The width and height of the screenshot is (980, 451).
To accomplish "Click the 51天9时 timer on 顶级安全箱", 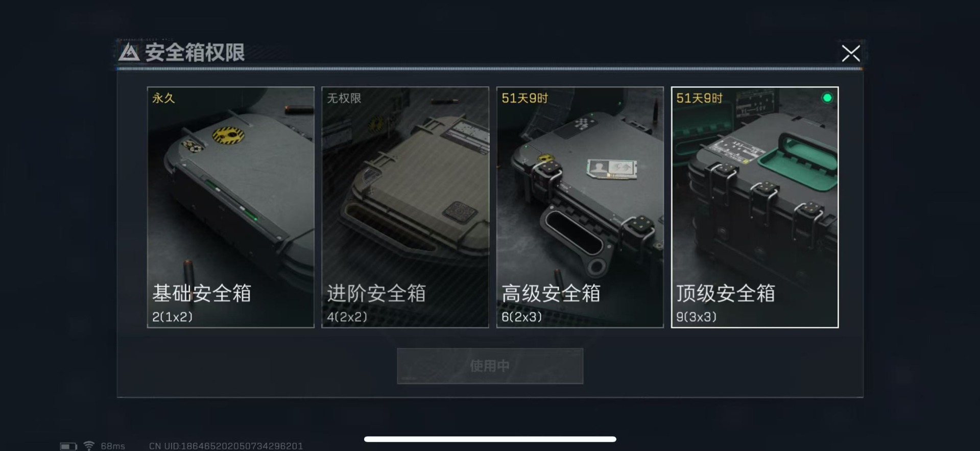I will point(699,98).
